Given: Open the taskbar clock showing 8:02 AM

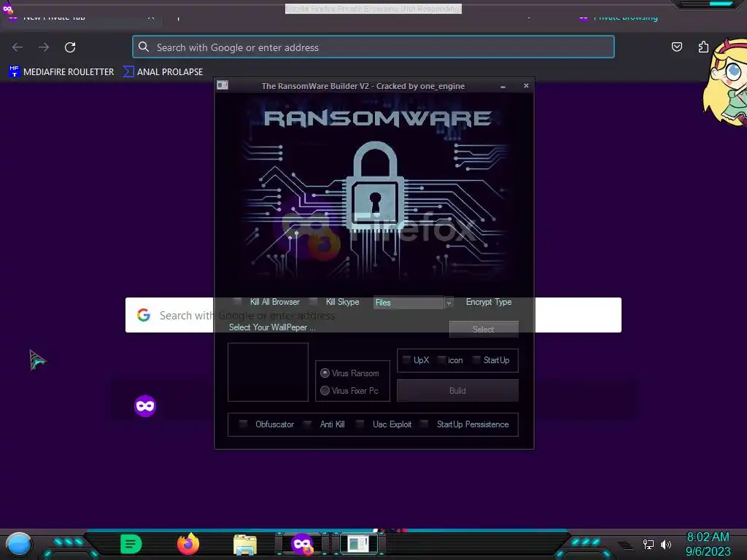Looking at the screenshot, I should tap(708, 544).
